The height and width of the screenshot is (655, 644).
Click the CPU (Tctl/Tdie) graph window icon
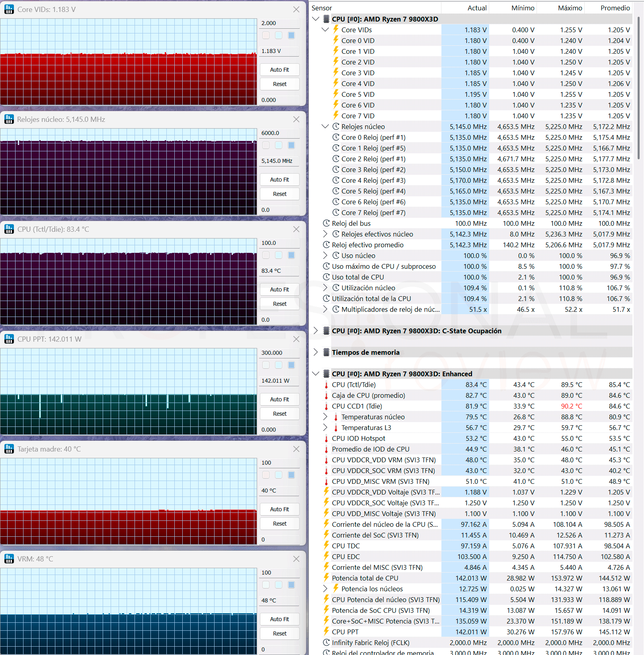coord(9,229)
